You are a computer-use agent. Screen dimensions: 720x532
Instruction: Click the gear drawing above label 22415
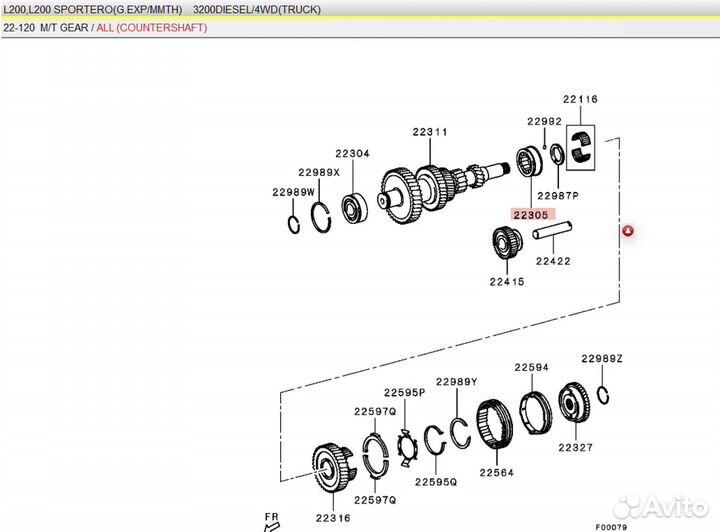(507, 244)
